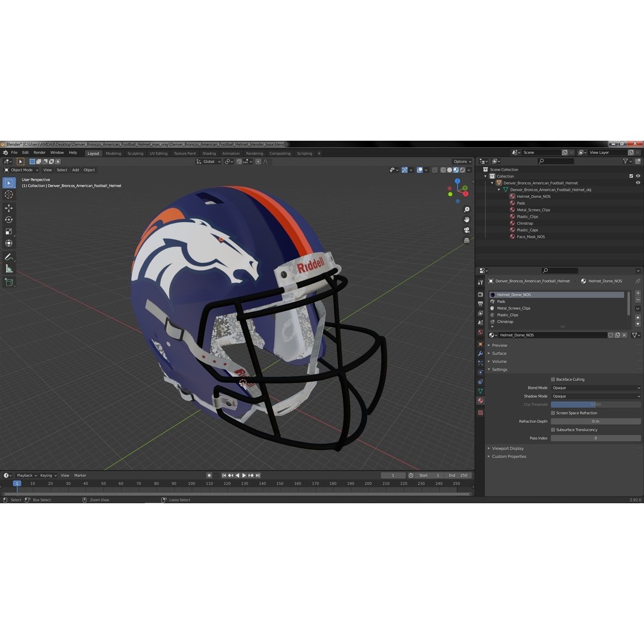Image resolution: width=644 pixels, height=644 pixels.
Task: Open the World properties tab
Action: (481, 332)
